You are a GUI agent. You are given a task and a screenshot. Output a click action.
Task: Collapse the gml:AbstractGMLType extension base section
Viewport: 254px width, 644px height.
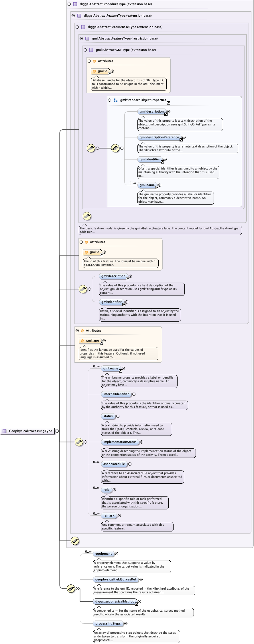85,50
